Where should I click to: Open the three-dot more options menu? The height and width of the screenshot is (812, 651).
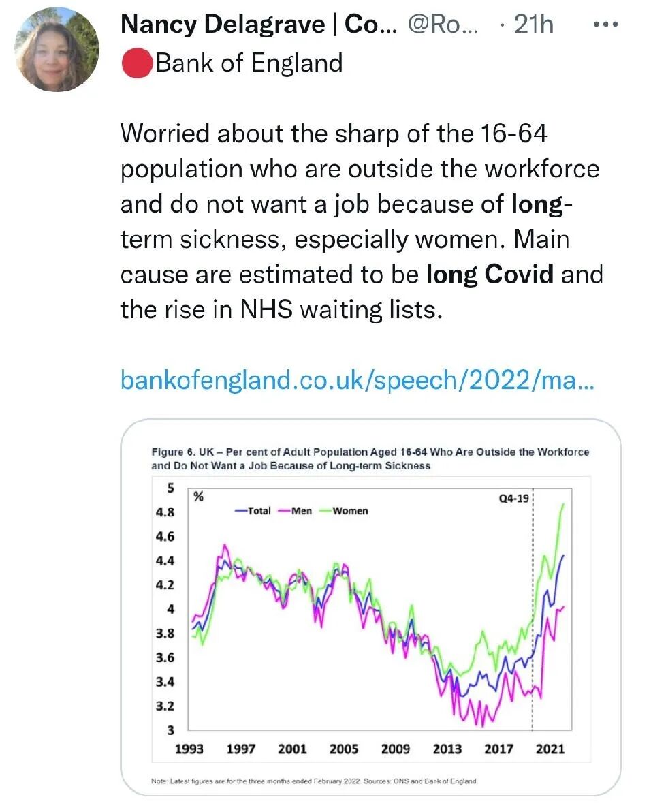click(x=606, y=25)
